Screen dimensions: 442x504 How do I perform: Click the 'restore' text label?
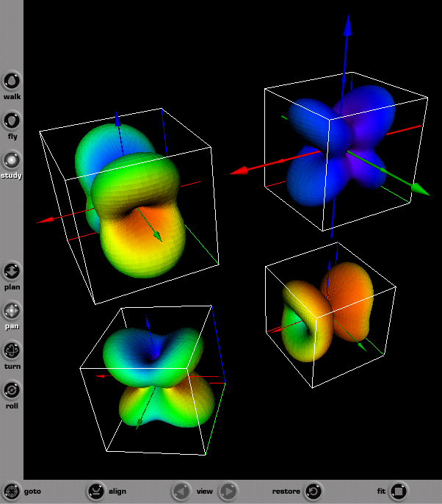tap(286, 491)
